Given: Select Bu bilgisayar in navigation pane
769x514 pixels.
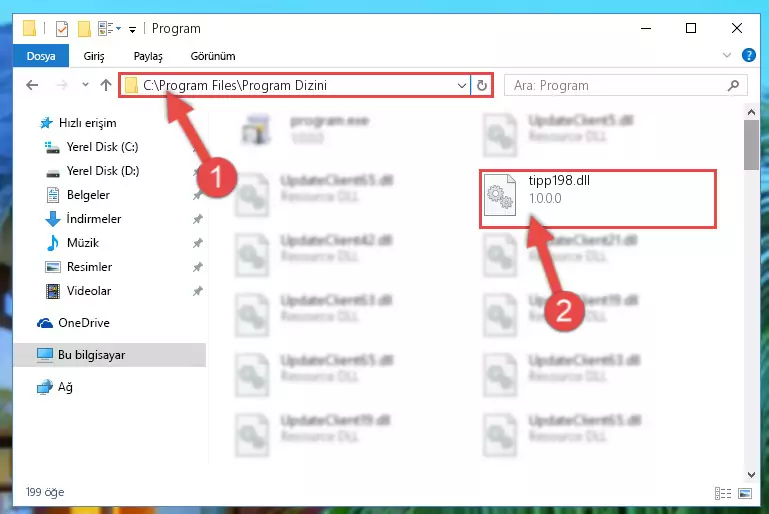Looking at the screenshot, I should coord(110,355).
